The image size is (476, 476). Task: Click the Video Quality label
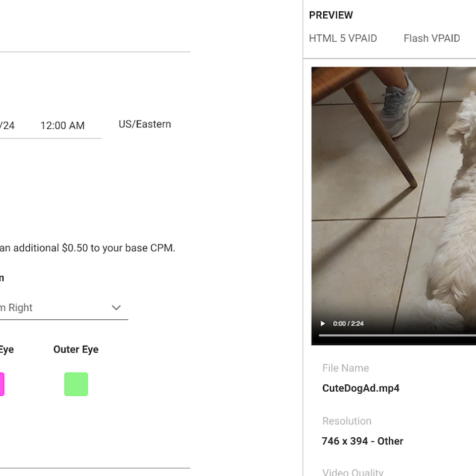353,473
